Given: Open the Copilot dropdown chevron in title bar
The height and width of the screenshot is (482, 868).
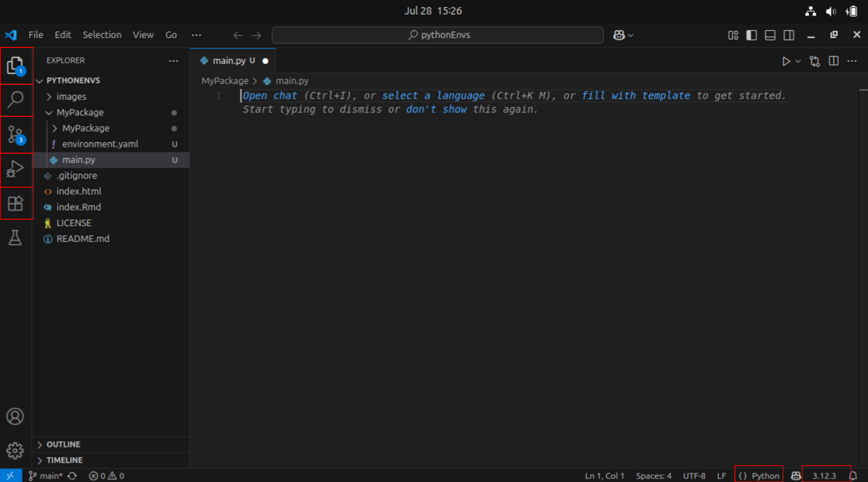Looking at the screenshot, I should pos(631,35).
